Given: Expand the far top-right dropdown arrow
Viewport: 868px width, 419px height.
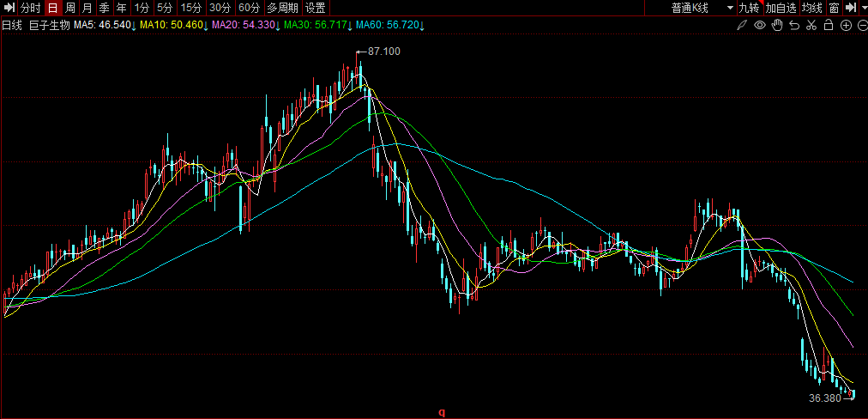Looking at the screenshot, I should [863, 8].
